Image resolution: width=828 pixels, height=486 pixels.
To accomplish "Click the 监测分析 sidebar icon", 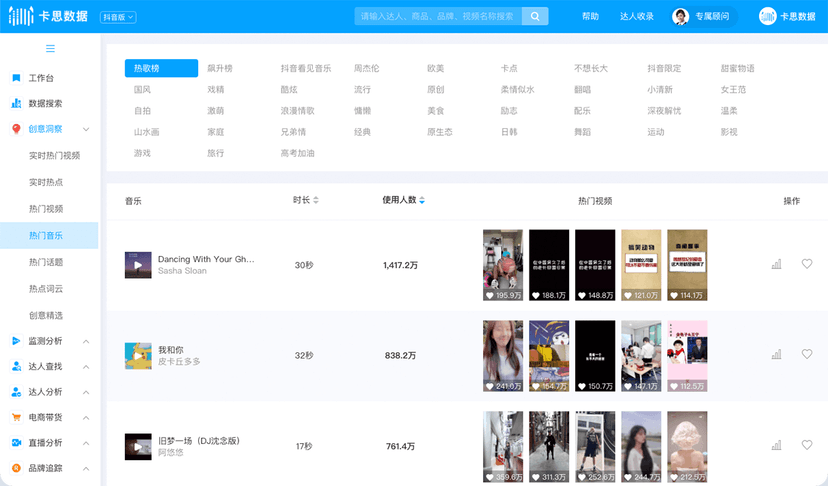I will pos(16,341).
